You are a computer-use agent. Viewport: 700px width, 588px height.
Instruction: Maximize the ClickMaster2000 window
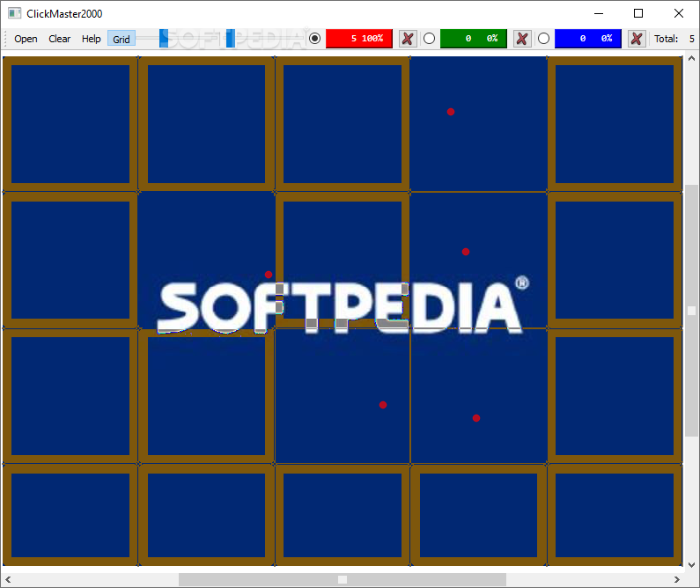tap(638, 13)
